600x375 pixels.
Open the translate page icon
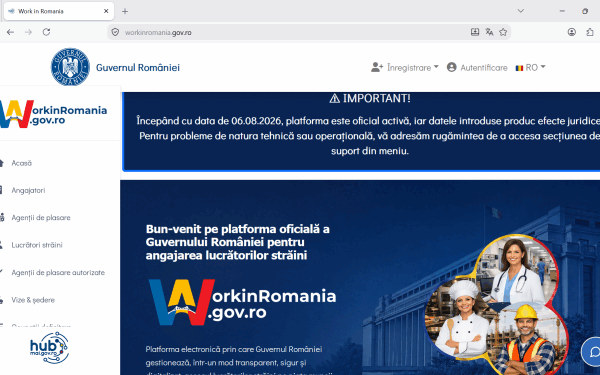tap(489, 32)
